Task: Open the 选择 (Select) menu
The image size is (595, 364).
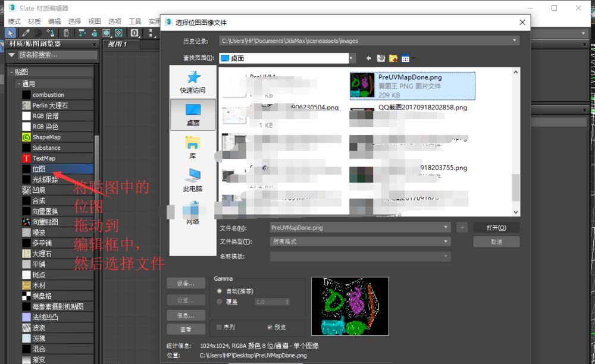Action: click(x=74, y=21)
